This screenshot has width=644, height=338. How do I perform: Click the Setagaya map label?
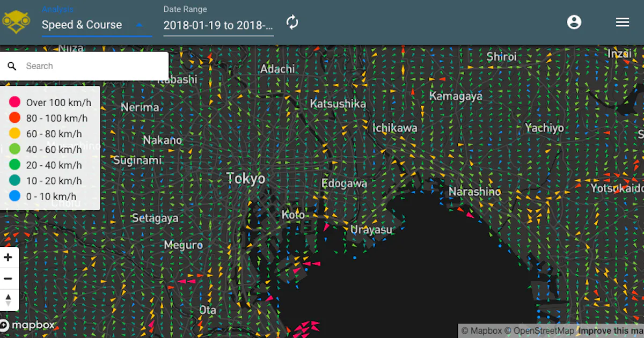[155, 218]
